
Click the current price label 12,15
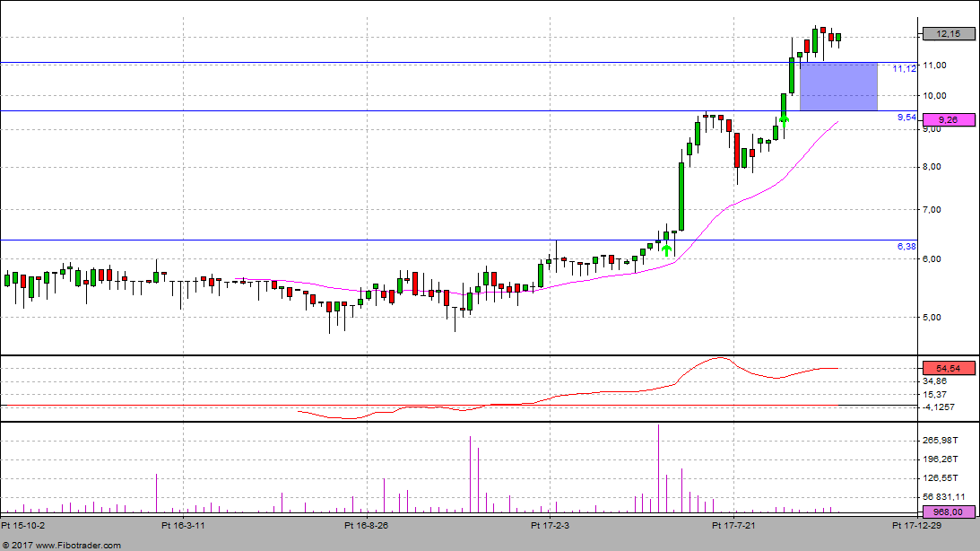tap(948, 34)
